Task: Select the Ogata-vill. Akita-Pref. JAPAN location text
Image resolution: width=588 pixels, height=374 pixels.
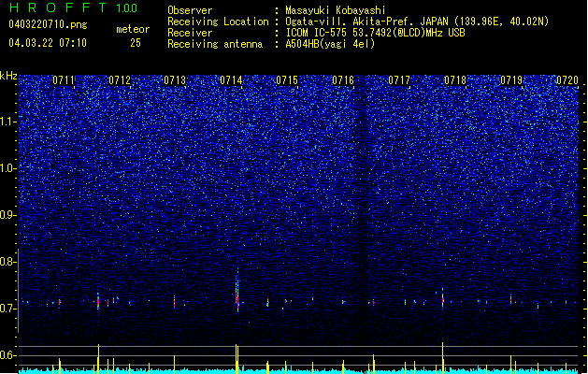Action: (x=417, y=22)
